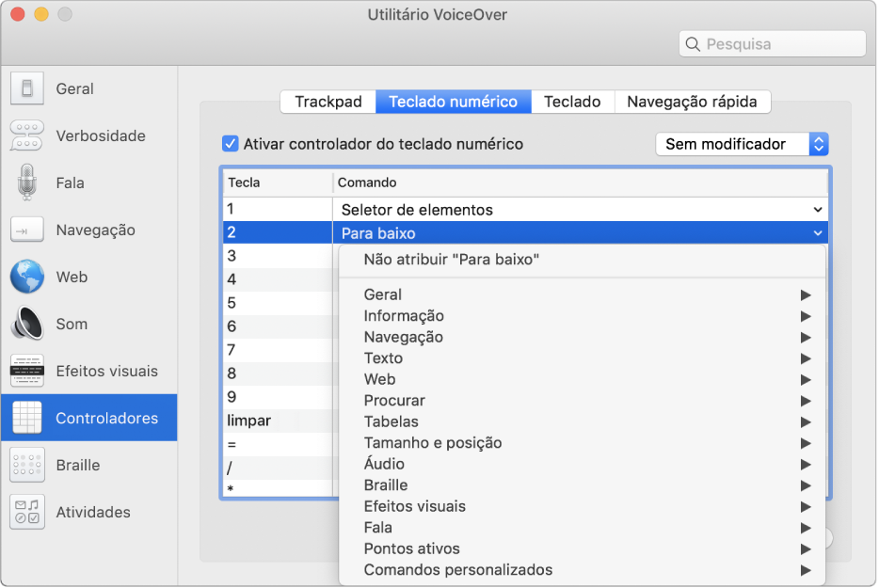Open the Sem modificador dropdown
This screenshot has height=588, width=879.
(742, 144)
